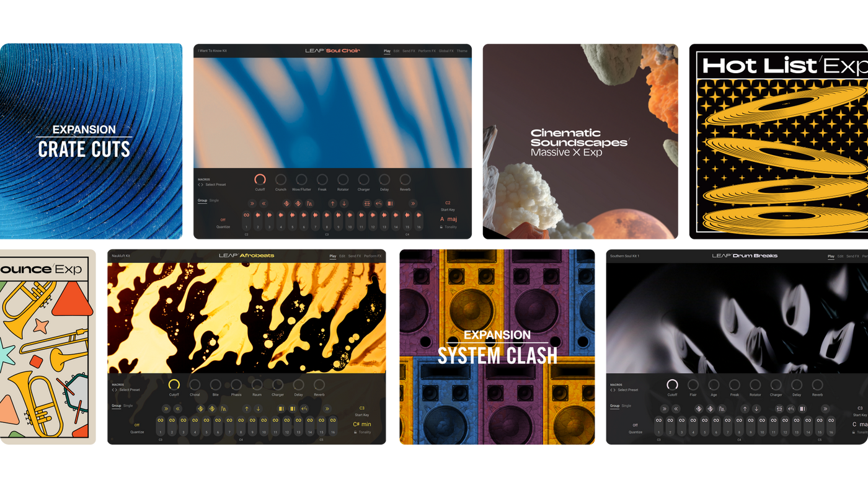
Task: Click the envelope shape icon in Afrobeats
Action: 224,409
